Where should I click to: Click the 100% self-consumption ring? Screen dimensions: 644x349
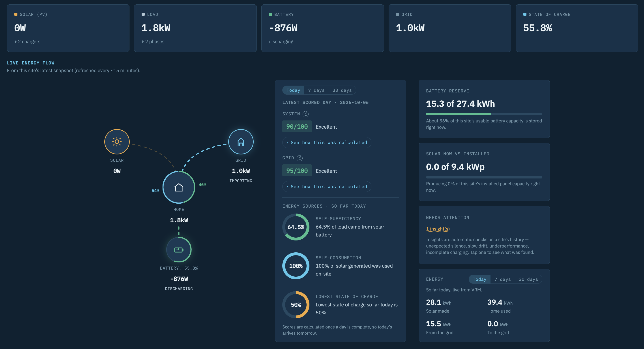(x=296, y=266)
